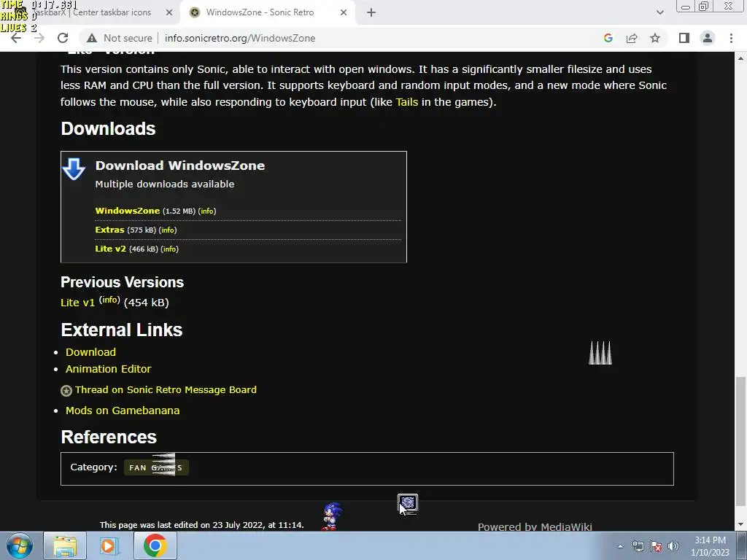The image size is (747, 560).
Task: Click the blue download arrow icon
Action: pos(74,168)
